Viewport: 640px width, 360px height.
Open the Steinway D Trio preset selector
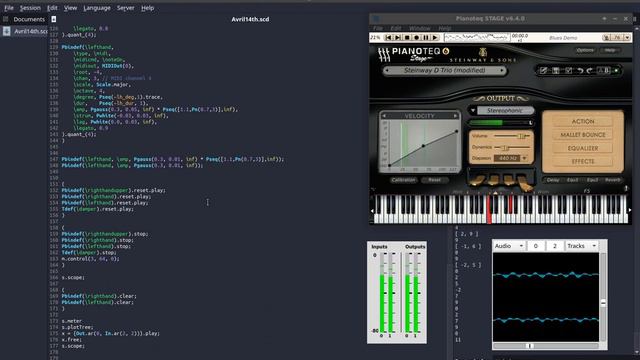tap(444, 71)
